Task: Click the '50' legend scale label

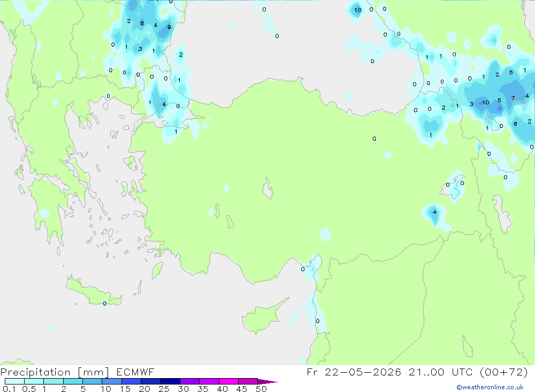Action: pyautogui.click(x=262, y=389)
